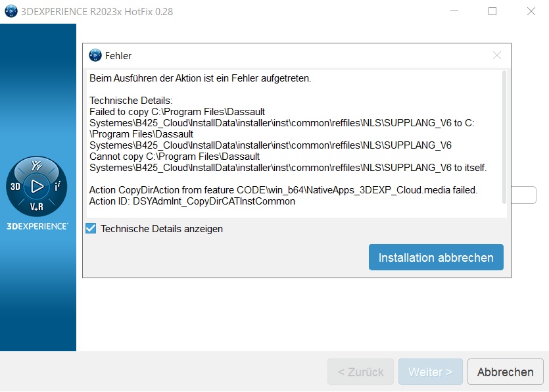Click the 'i' quadrant of the compass
Viewport: 549px width, 392px height.
[58, 187]
